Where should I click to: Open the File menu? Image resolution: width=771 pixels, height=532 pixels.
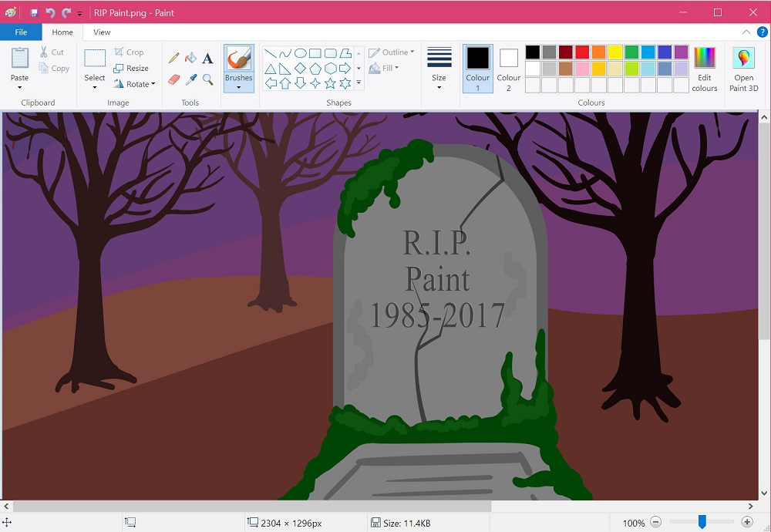pos(21,32)
